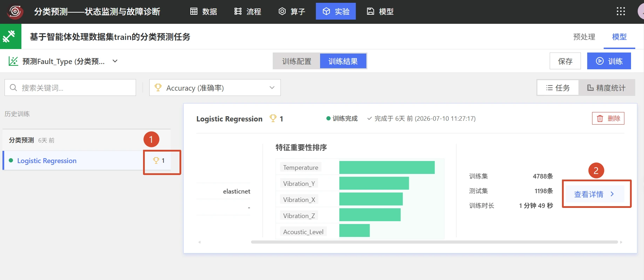The image size is (644, 280).
Task: Switch to 训练配置 view
Action: click(x=297, y=61)
